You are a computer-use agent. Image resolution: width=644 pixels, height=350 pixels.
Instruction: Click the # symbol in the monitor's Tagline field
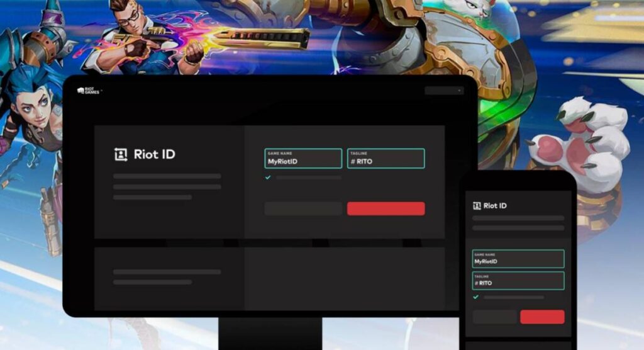354,162
